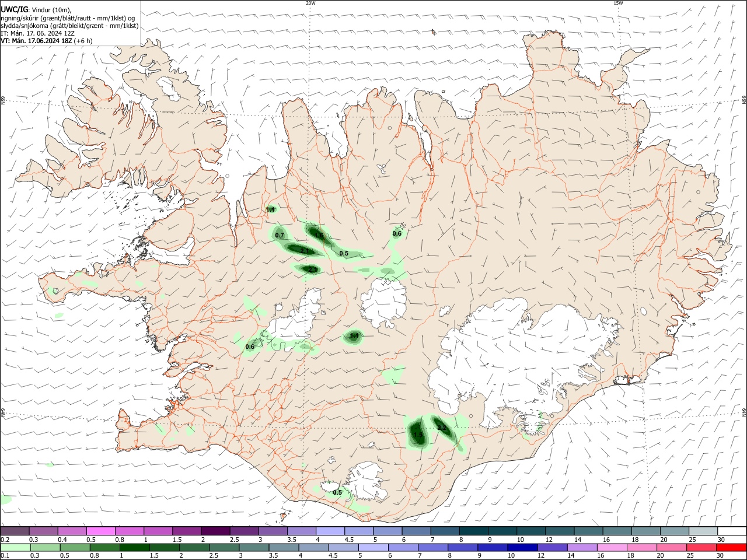Click the bright pink swatch in snow scale
The image size is (747, 560).
pos(100,531)
